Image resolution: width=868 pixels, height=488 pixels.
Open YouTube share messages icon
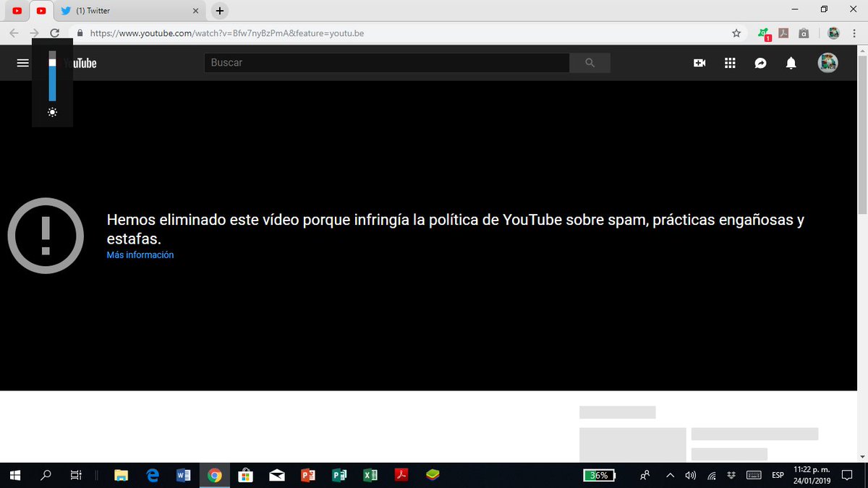pos(760,63)
